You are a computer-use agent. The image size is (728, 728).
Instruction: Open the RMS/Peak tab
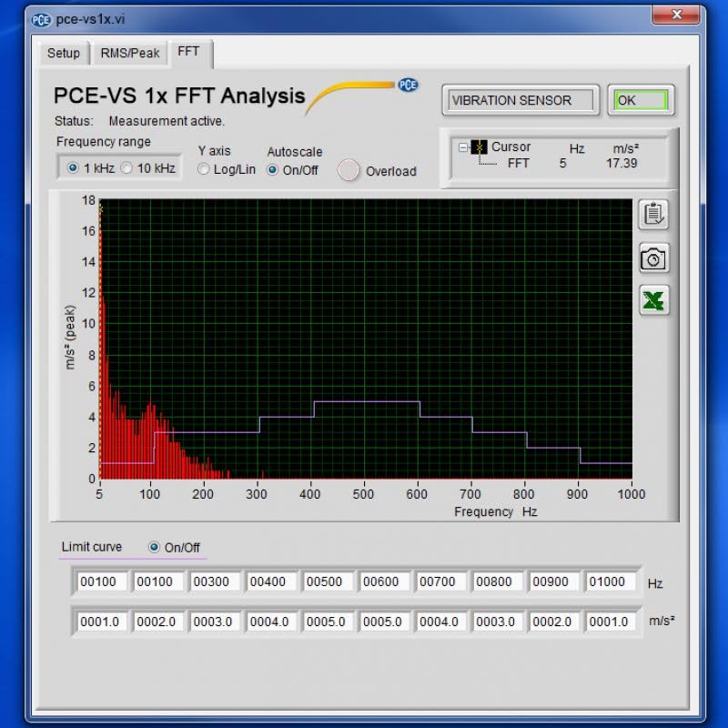point(131,53)
